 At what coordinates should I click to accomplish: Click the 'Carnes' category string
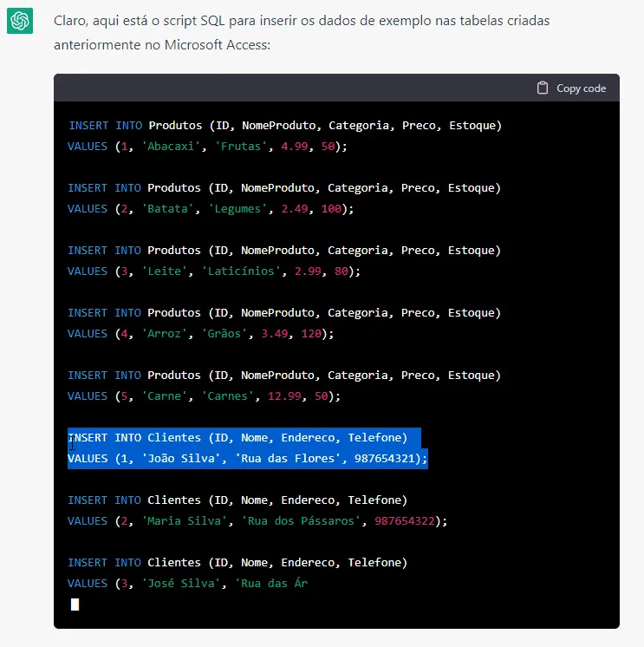tap(227, 396)
